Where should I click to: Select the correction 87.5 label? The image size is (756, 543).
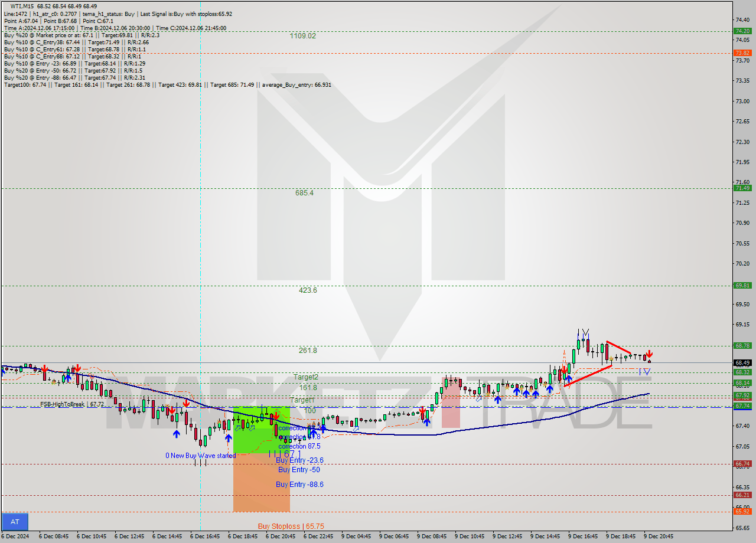point(299,447)
